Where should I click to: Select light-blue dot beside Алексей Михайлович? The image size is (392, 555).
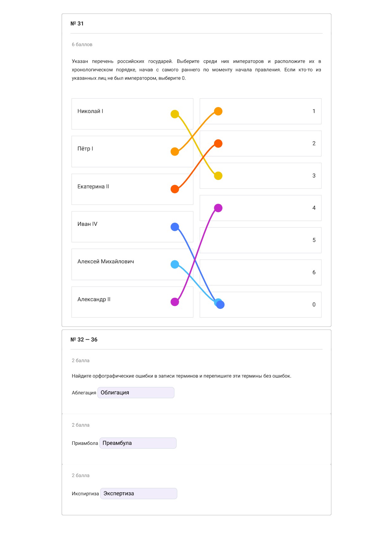[175, 265]
